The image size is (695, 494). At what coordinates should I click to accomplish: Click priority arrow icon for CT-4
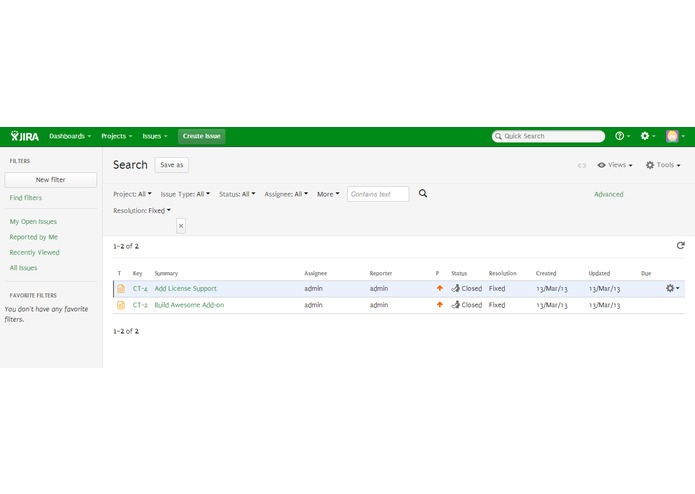440,288
